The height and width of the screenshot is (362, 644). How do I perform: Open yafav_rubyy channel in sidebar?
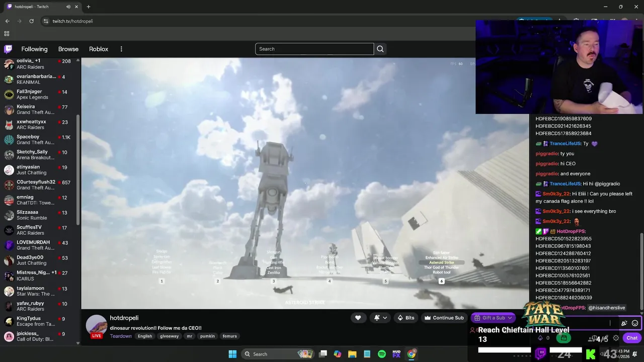coord(40,306)
